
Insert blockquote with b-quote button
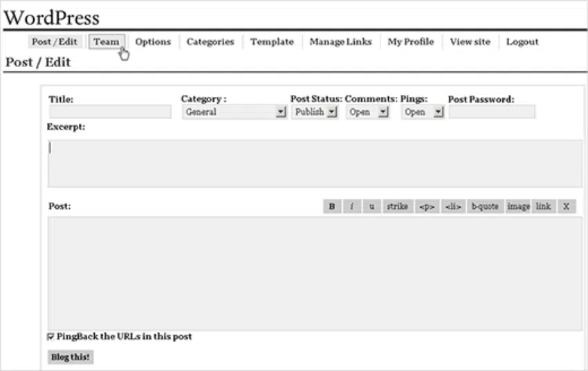pyautogui.click(x=485, y=206)
